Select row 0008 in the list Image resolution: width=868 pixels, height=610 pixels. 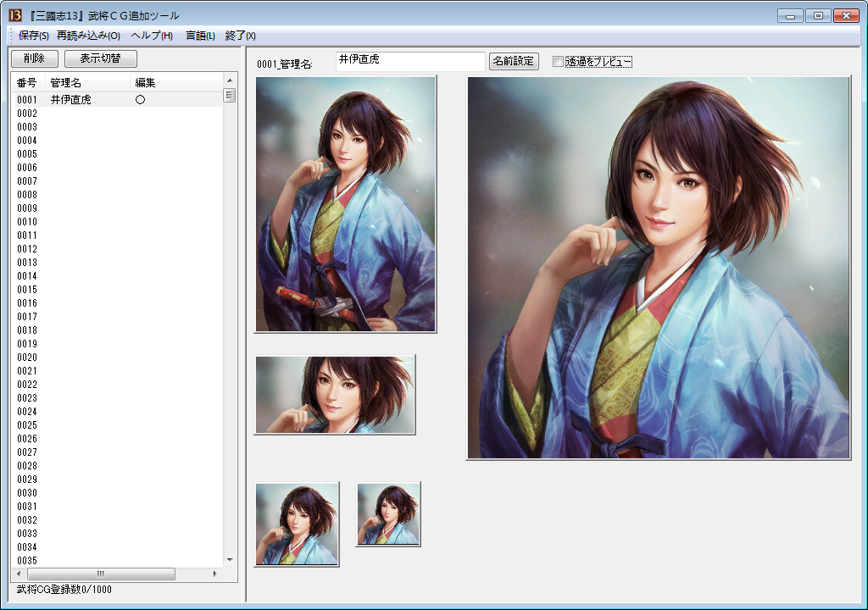point(117,195)
